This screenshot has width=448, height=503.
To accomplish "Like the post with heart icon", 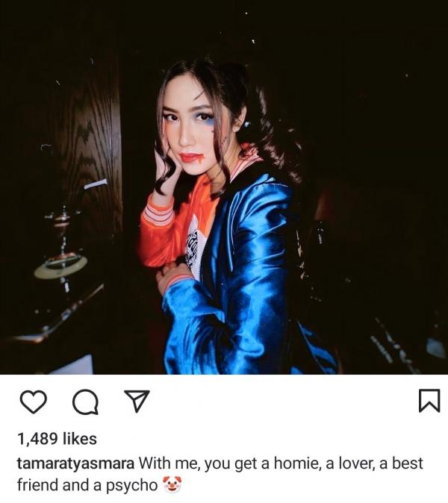I will tap(34, 402).
